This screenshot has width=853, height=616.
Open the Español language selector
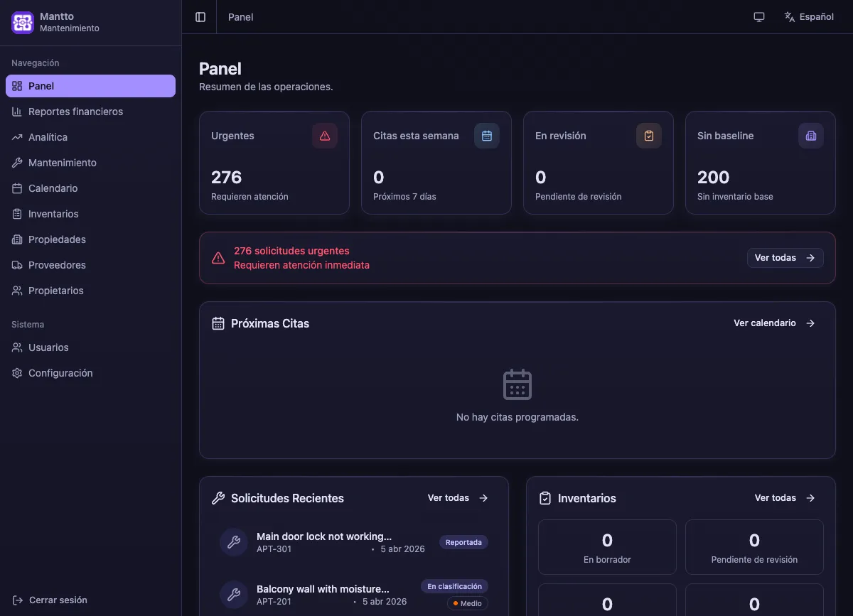point(809,16)
